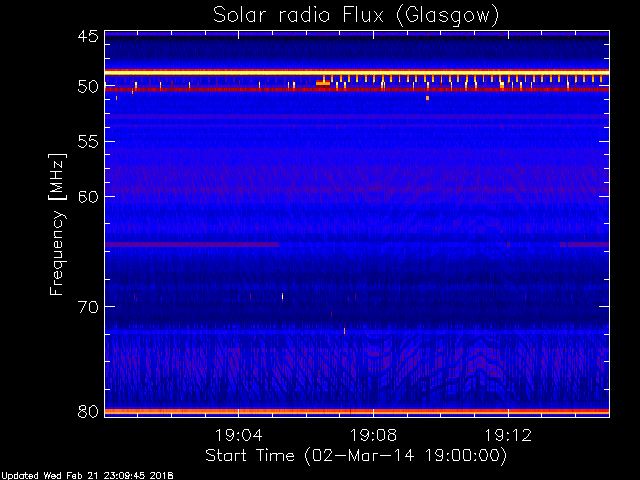Screen dimensions: 640x480
Task: Click the 55 frequency tick label
Action: 88,142
